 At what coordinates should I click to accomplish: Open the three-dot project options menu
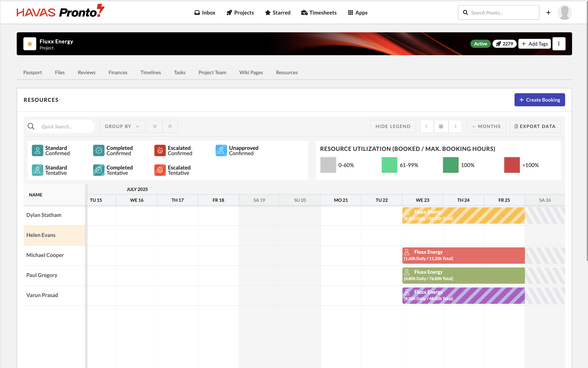point(559,44)
